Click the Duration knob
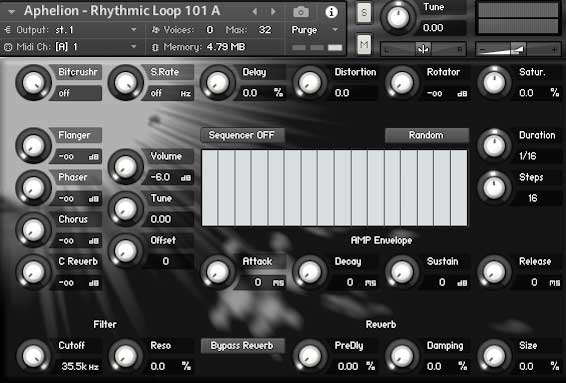Screen dimensions: 566x383 (x=495, y=146)
